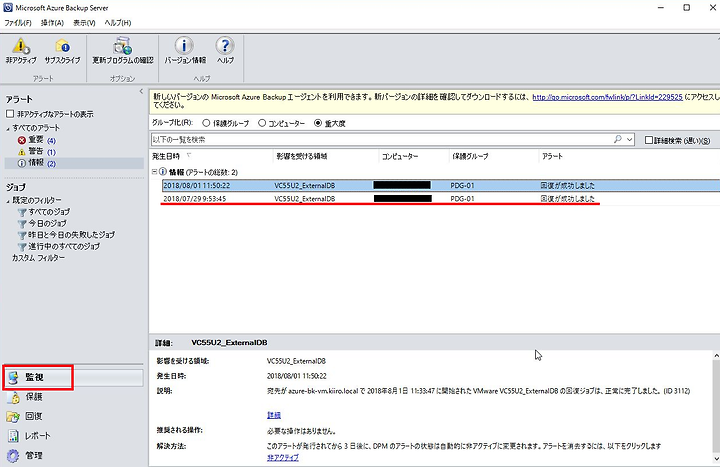Collapse the left navigation pane chevron

[141, 91]
